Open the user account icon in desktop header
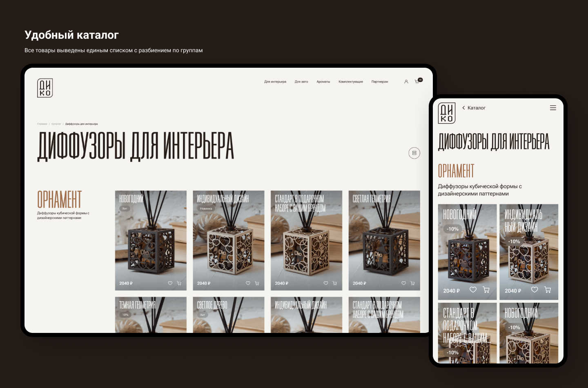Viewport: 588px width, 388px height. (x=406, y=82)
